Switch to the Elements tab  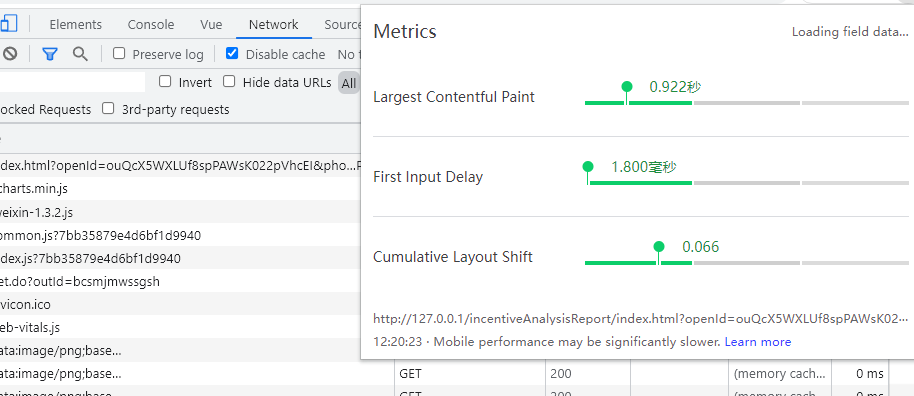tap(75, 24)
